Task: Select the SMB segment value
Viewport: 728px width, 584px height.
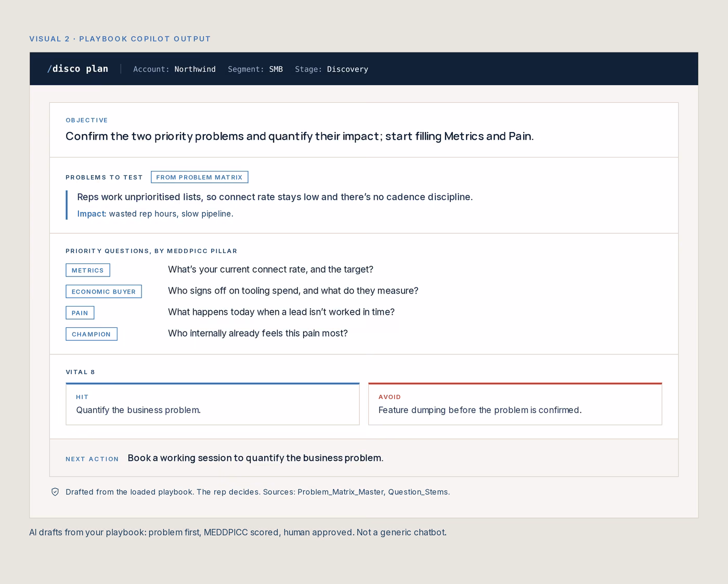Action: point(276,69)
